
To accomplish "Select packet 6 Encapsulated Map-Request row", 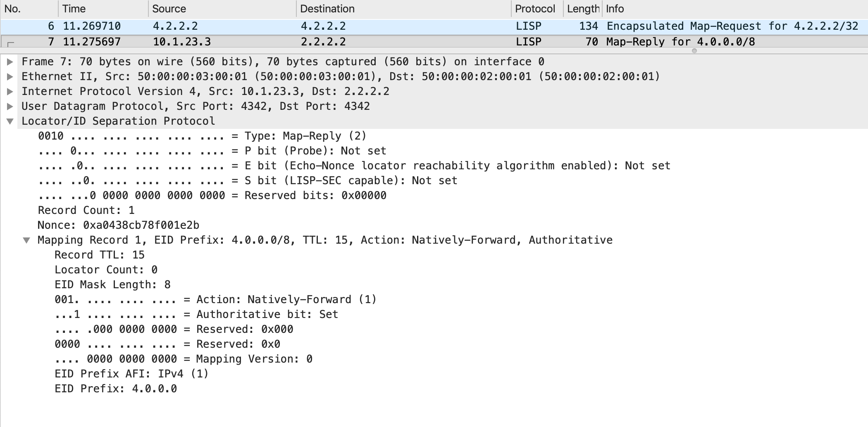I will tap(434, 26).
